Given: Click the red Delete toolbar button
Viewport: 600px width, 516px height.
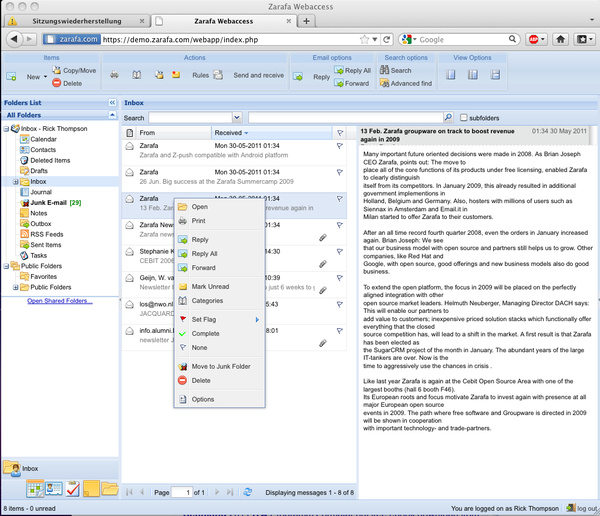Looking at the screenshot, I should point(67,83).
